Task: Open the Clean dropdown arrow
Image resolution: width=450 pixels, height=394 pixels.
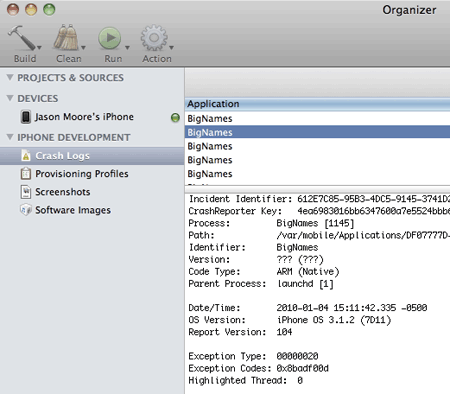Action: coord(83,48)
